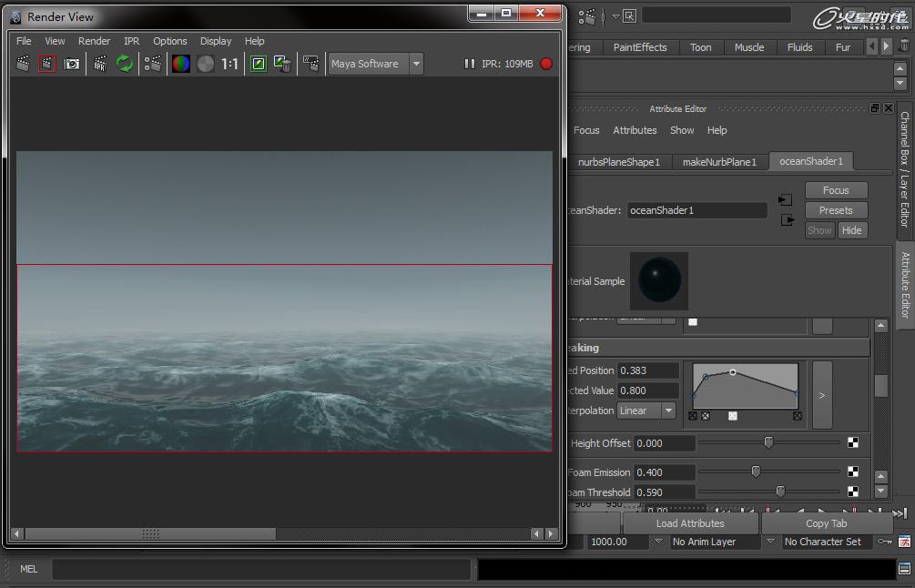Display the alpha channel icon
The height and width of the screenshot is (588, 915).
click(x=206, y=64)
